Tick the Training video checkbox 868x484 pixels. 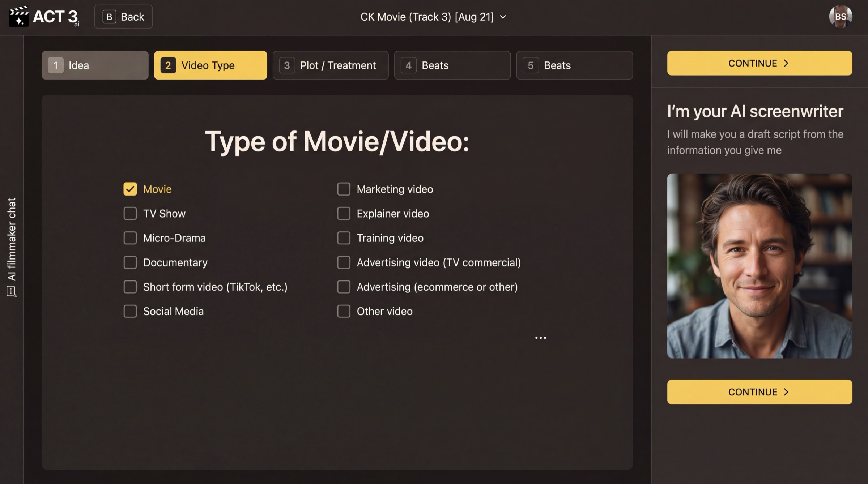(344, 238)
